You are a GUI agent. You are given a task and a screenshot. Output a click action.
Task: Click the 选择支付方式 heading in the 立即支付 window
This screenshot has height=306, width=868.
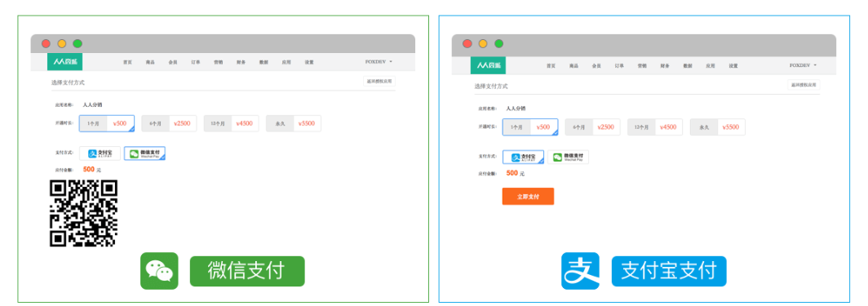coord(491,86)
